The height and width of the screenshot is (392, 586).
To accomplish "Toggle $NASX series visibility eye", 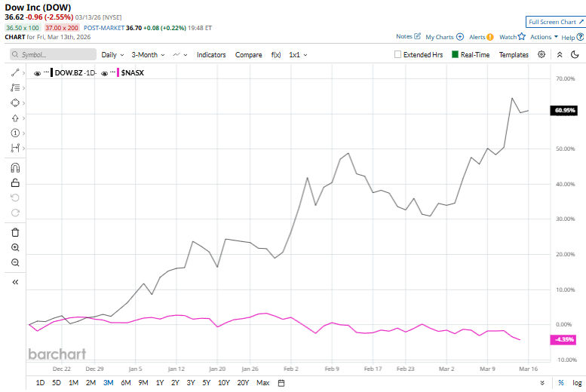I will coord(104,73).
